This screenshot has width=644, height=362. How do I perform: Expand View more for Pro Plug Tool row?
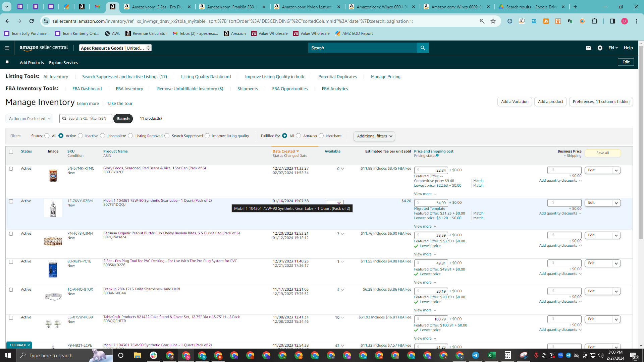click(425, 282)
